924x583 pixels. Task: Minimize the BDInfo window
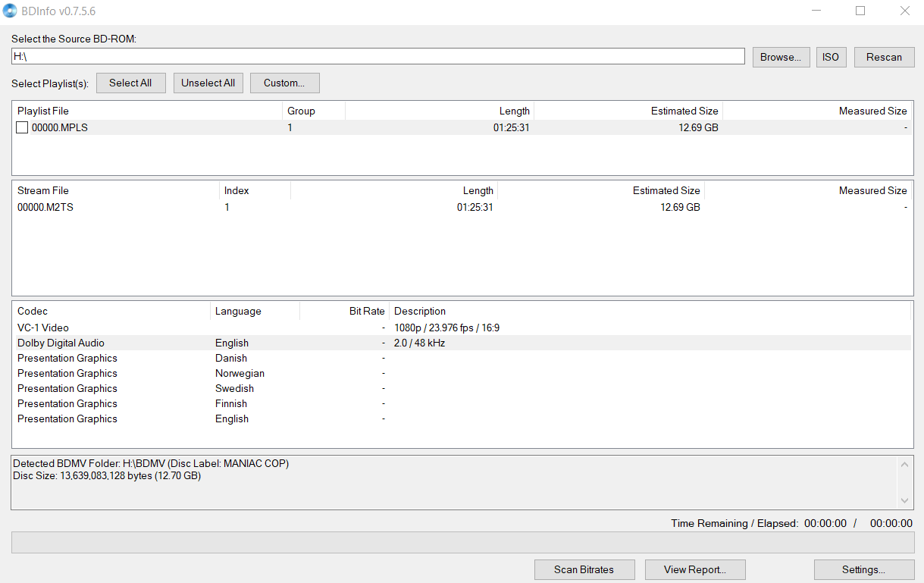click(816, 11)
